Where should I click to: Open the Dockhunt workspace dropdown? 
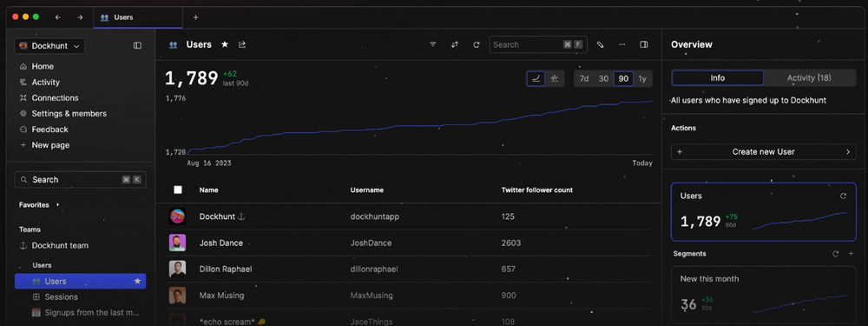(49, 46)
